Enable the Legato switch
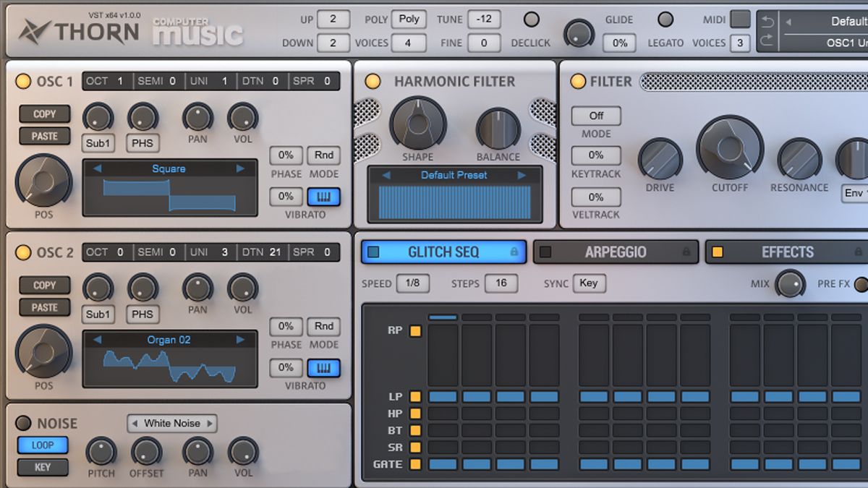Image resolution: width=868 pixels, height=488 pixels. click(x=665, y=20)
